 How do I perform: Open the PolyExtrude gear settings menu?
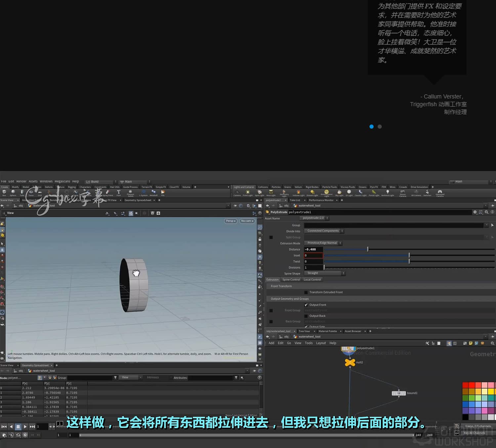click(475, 212)
